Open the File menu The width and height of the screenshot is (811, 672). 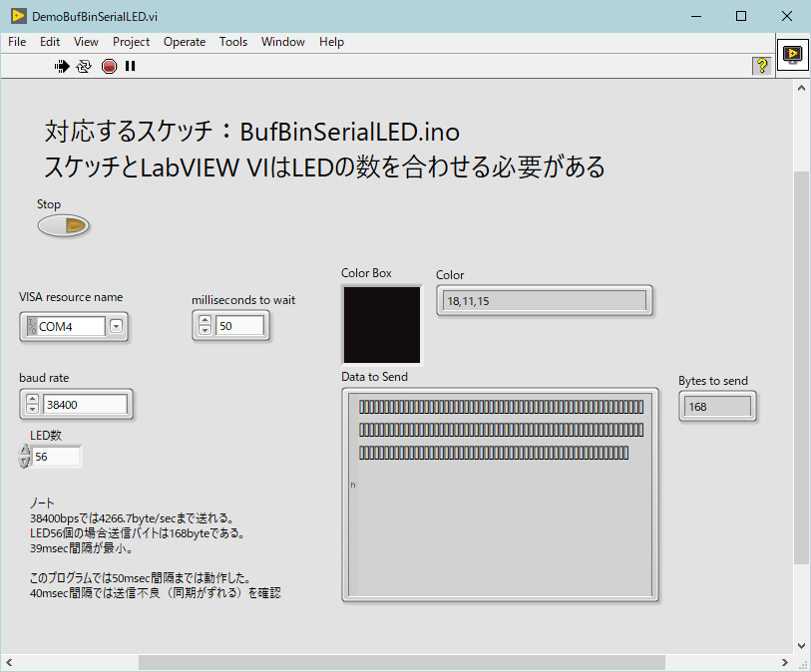point(17,42)
